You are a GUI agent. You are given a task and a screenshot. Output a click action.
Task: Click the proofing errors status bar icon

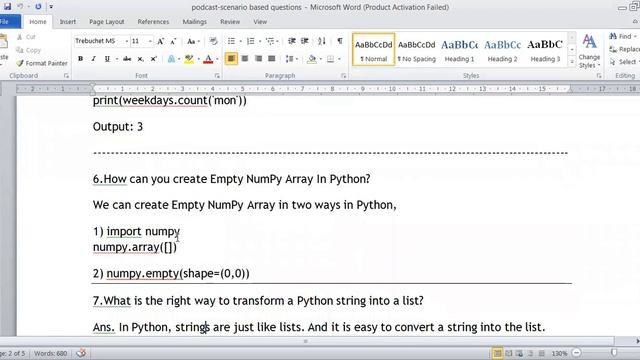tap(81, 353)
